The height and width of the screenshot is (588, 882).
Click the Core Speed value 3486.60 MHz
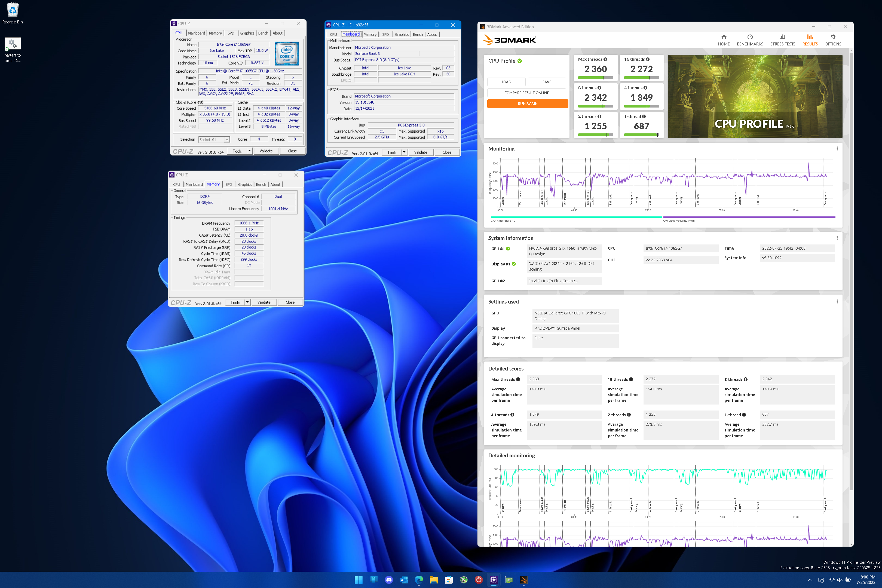[x=215, y=108]
